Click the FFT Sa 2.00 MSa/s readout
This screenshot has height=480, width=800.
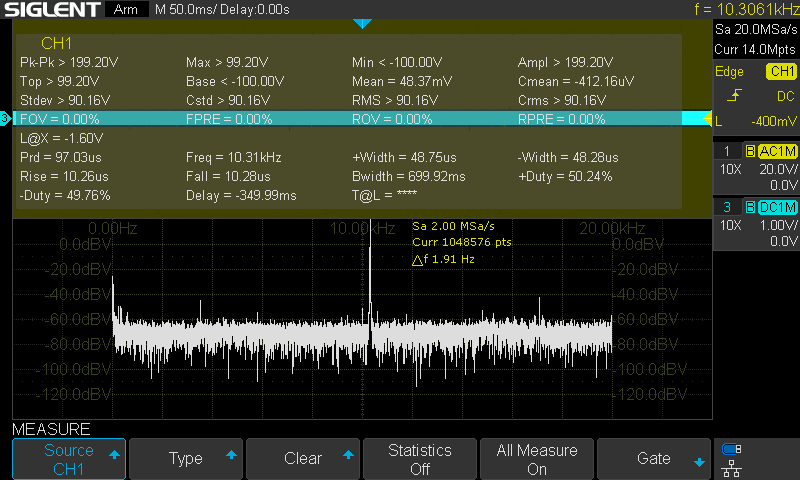pos(453,226)
